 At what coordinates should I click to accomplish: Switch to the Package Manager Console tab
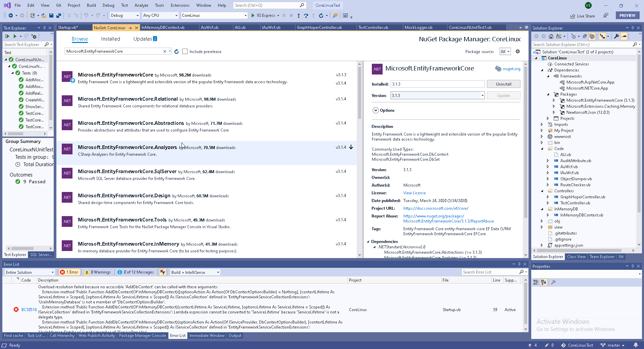point(142,336)
